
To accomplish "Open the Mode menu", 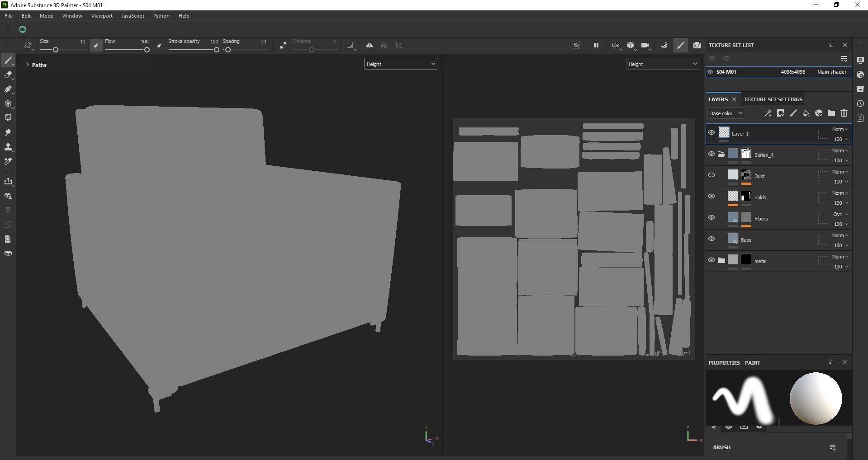I will (x=47, y=16).
